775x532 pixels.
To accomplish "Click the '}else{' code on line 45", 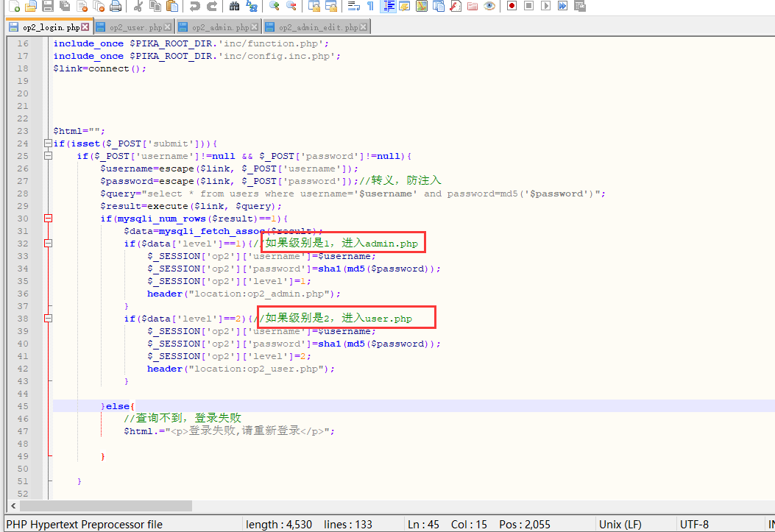I will tap(118, 406).
